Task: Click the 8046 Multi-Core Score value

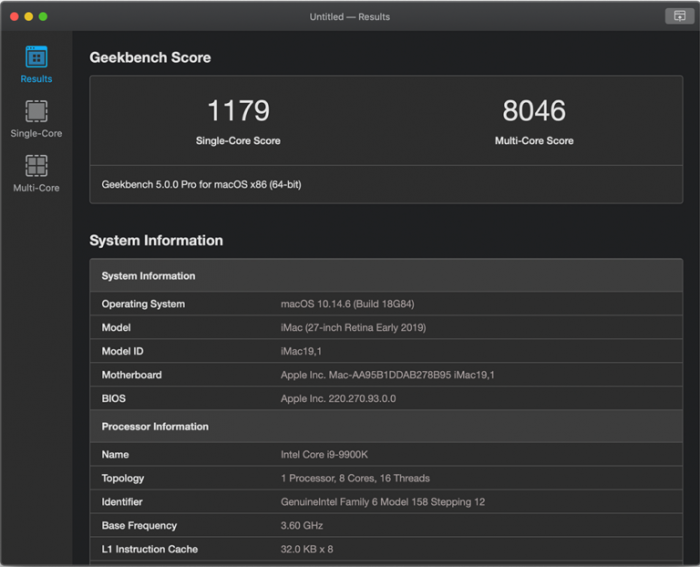Action: pyautogui.click(x=534, y=111)
